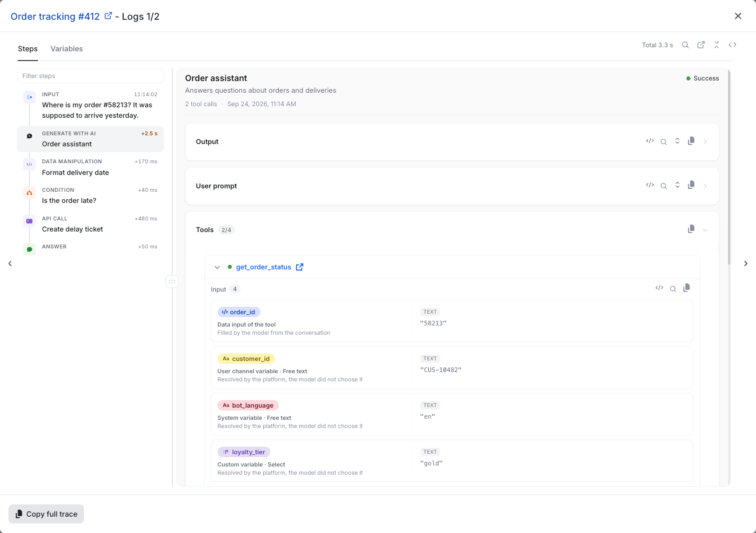Search inside the Output section
This screenshot has height=533, width=756.
click(x=664, y=142)
